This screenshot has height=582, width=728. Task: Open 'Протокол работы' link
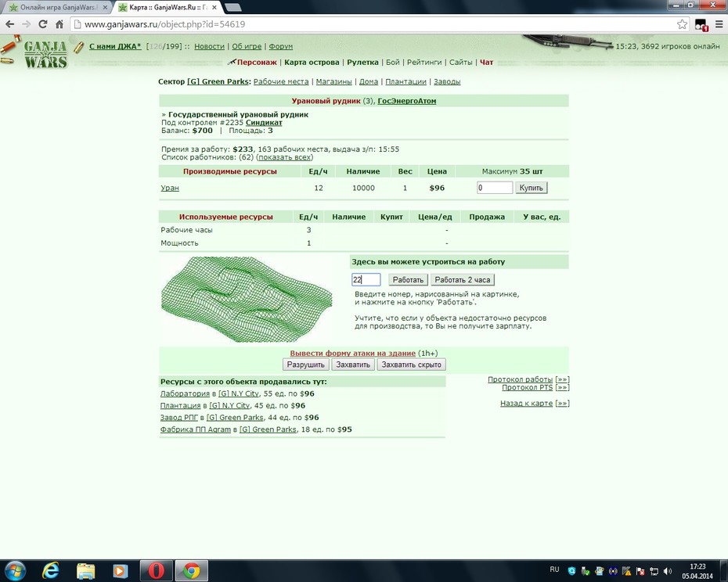tap(520, 379)
